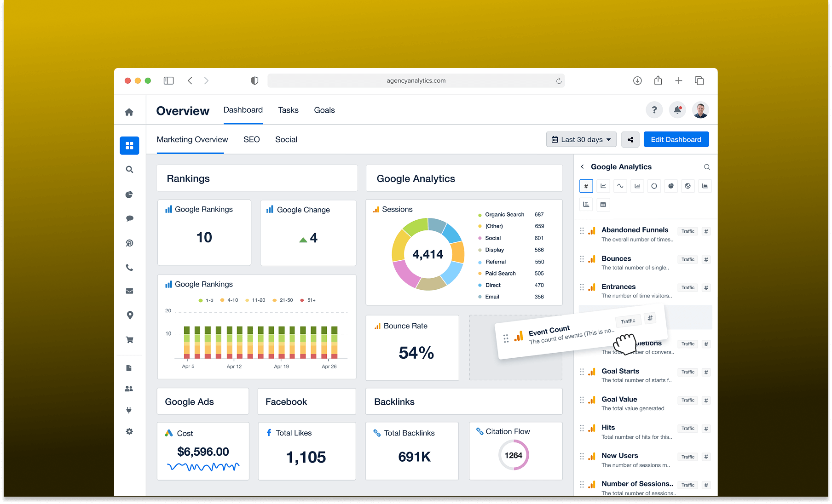This screenshot has height=504, width=832.
Task: Select the table widget type
Action: (x=603, y=205)
